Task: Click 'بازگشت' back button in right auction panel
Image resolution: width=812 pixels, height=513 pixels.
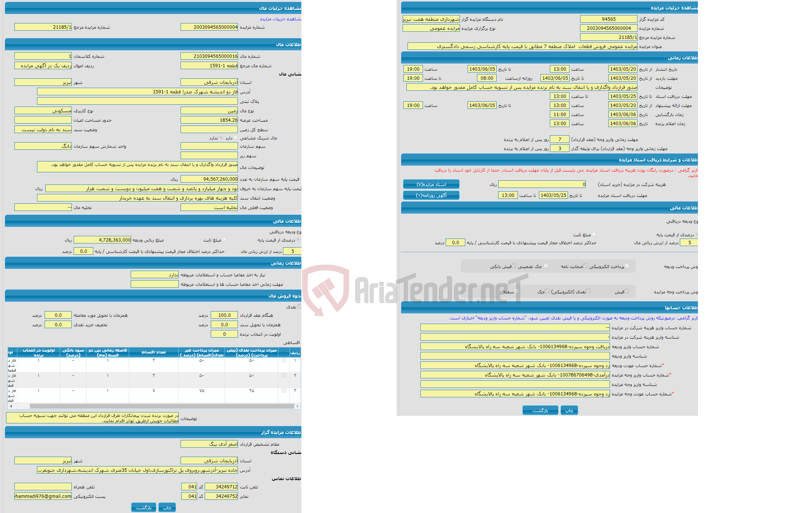Action: (x=540, y=410)
